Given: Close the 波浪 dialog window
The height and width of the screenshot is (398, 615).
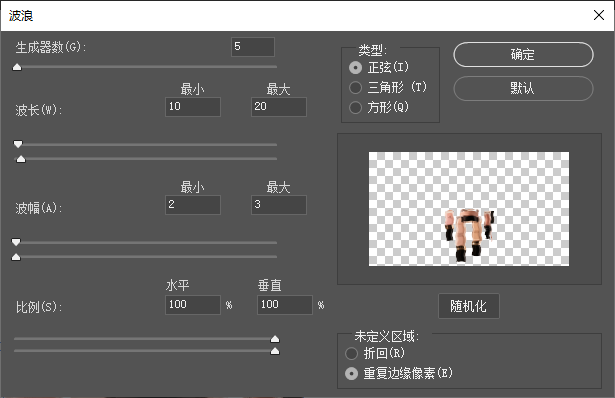Looking at the screenshot, I should (x=599, y=15).
